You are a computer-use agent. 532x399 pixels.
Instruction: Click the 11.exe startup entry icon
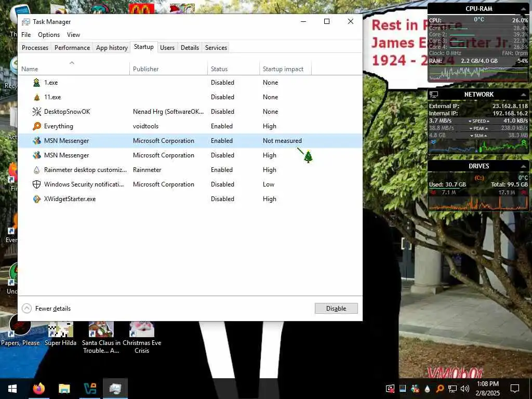[37, 97]
